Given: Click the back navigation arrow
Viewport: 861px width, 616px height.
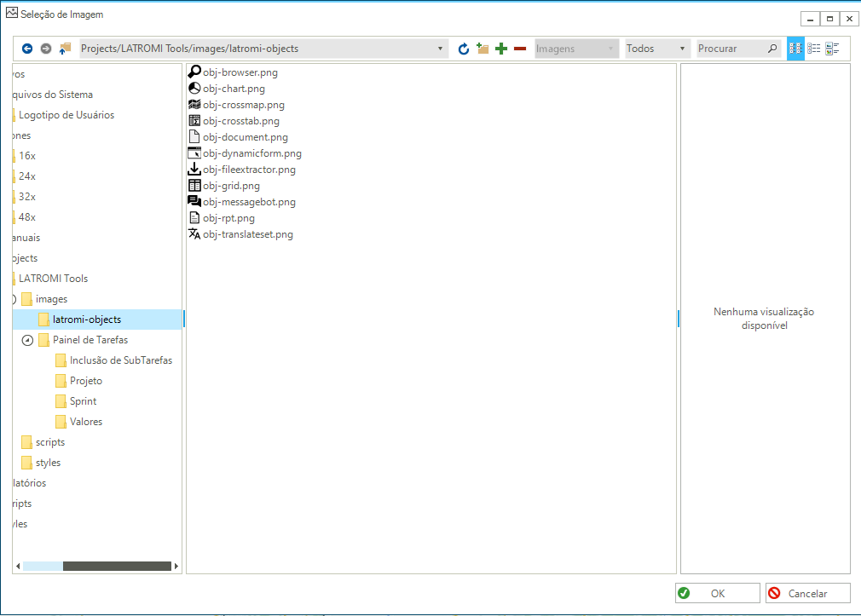Looking at the screenshot, I should coord(27,49).
